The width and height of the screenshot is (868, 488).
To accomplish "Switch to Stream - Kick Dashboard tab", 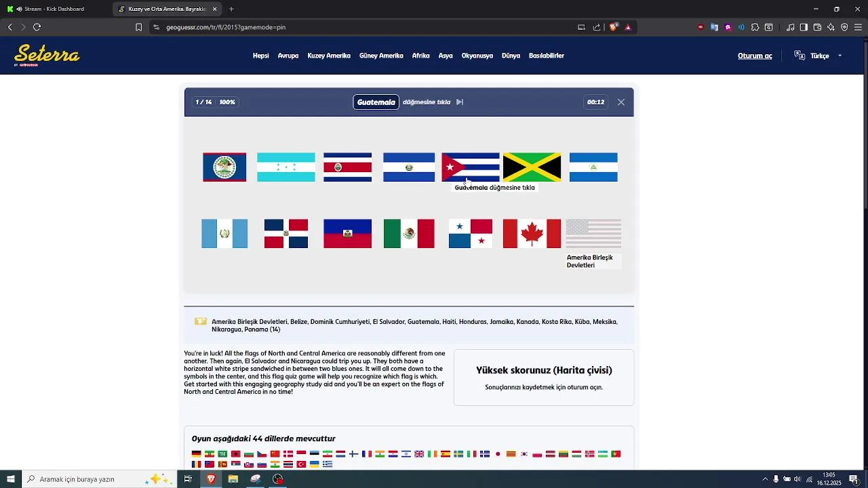I will (56, 9).
